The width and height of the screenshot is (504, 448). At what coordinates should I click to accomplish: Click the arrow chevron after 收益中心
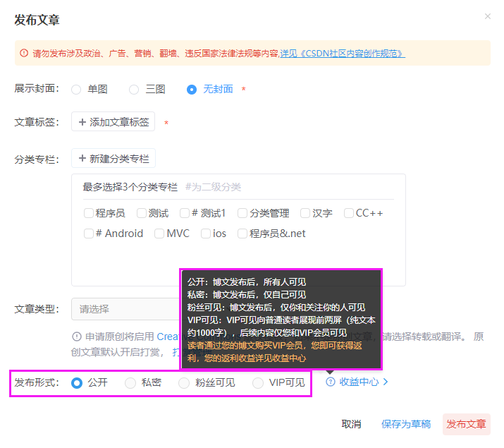pyautogui.click(x=386, y=382)
